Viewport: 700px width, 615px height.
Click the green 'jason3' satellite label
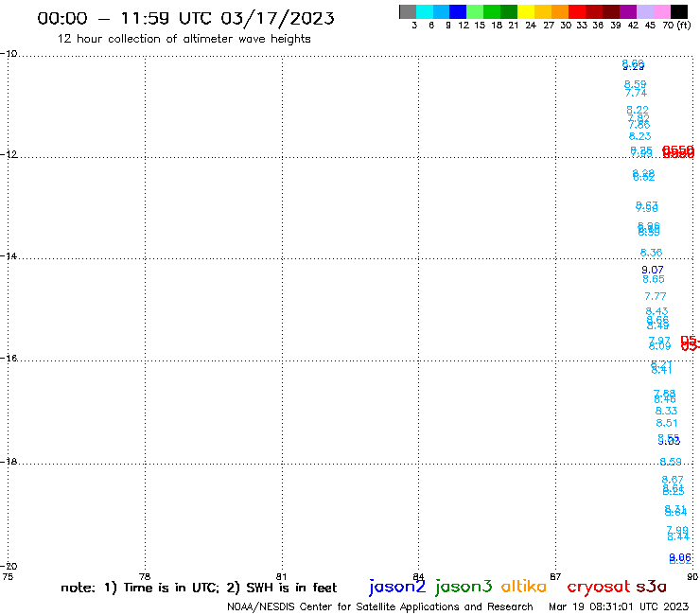tap(464, 587)
